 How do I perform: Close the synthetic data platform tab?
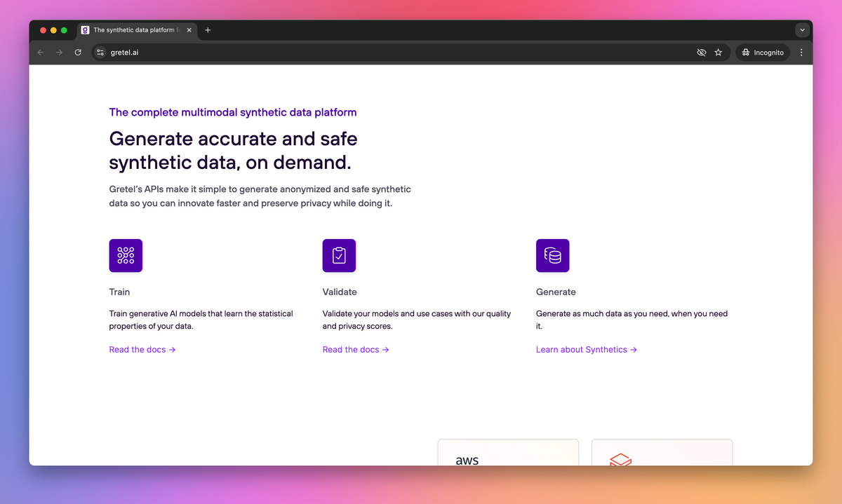189,30
